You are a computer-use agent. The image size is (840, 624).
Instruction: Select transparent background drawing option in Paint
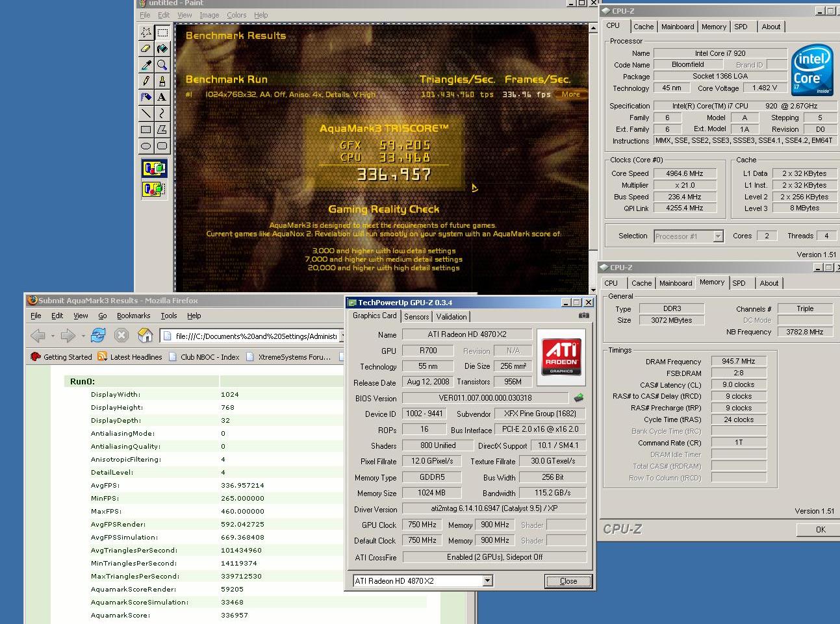154,189
